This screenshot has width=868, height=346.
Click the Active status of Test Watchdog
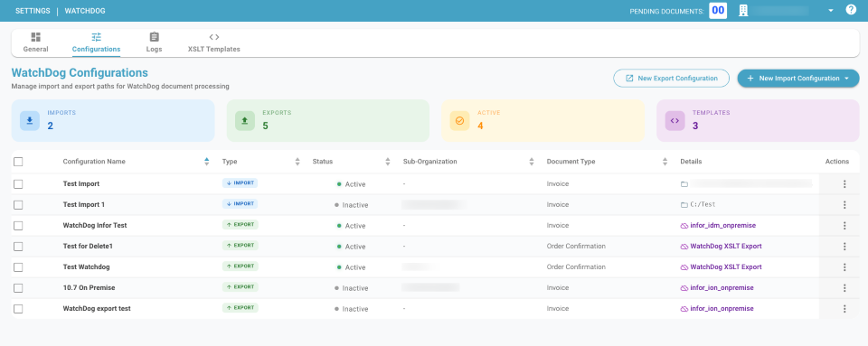351,267
